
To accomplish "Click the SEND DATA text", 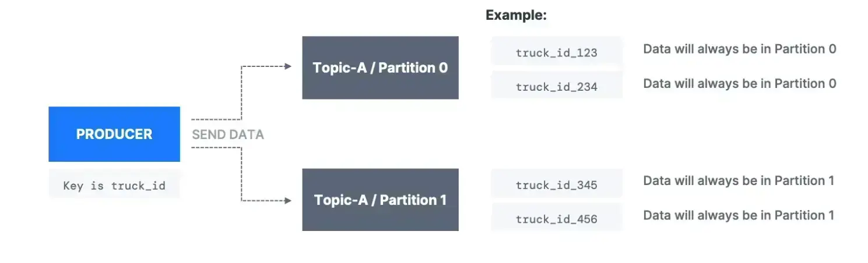I will 228,135.
